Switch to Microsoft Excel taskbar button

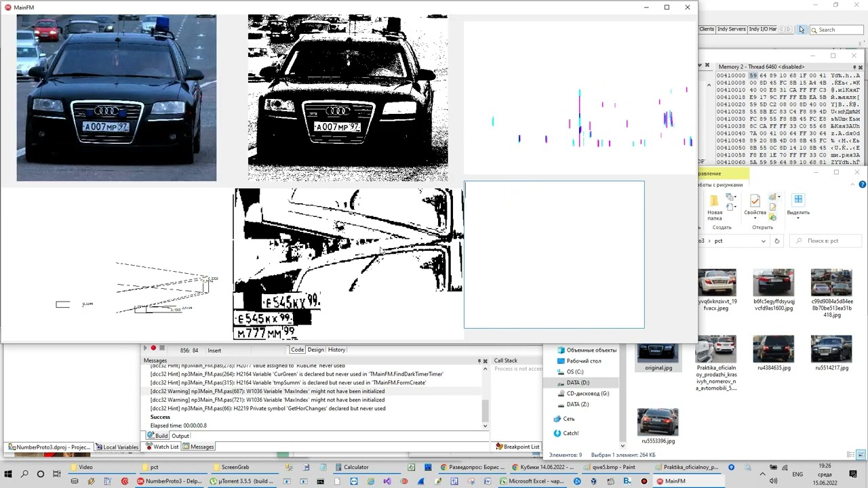pyautogui.click(x=532, y=481)
